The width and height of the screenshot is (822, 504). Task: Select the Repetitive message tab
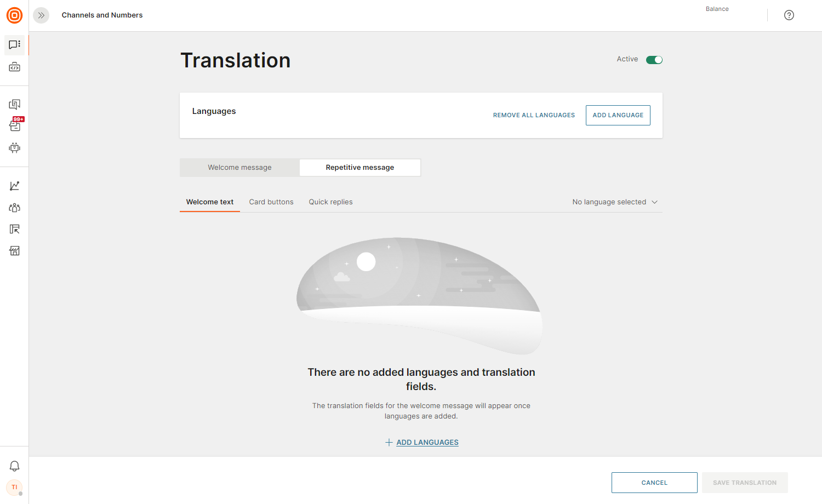coord(359,168)
